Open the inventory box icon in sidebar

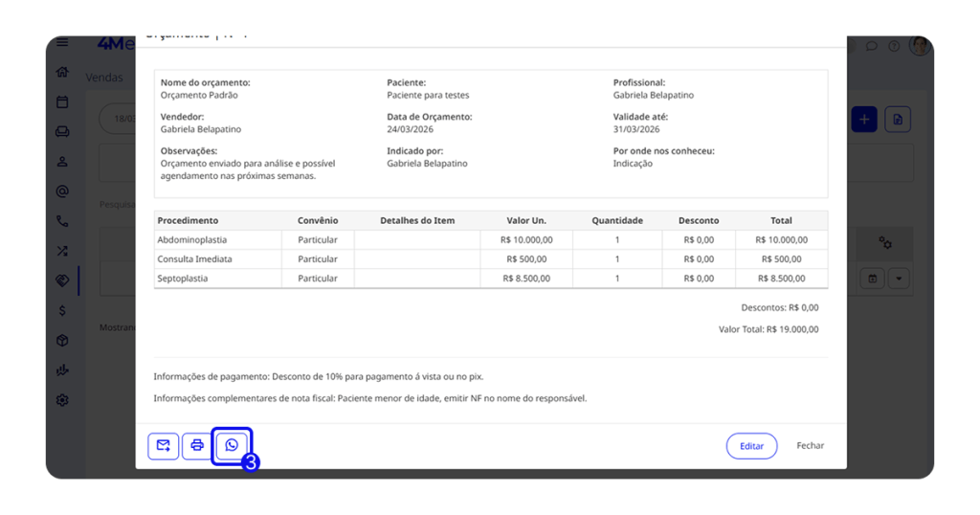(x=62, y=341)
